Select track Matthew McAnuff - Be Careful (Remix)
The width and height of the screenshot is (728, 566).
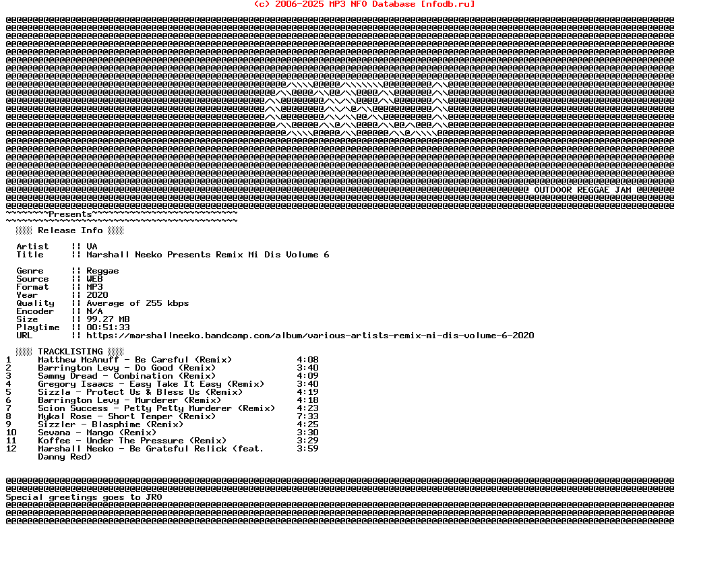coord(135,360)
